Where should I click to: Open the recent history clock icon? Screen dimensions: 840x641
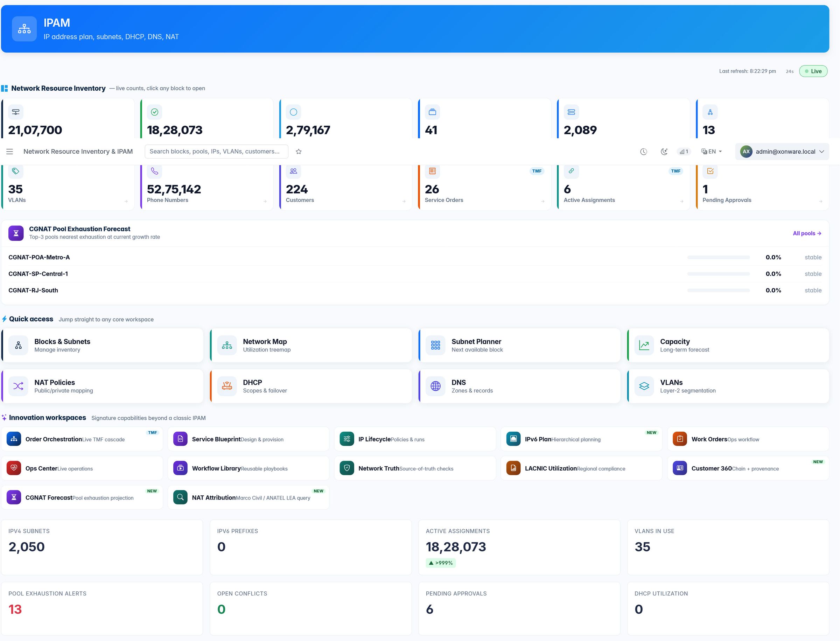click(x=644, y=152)
